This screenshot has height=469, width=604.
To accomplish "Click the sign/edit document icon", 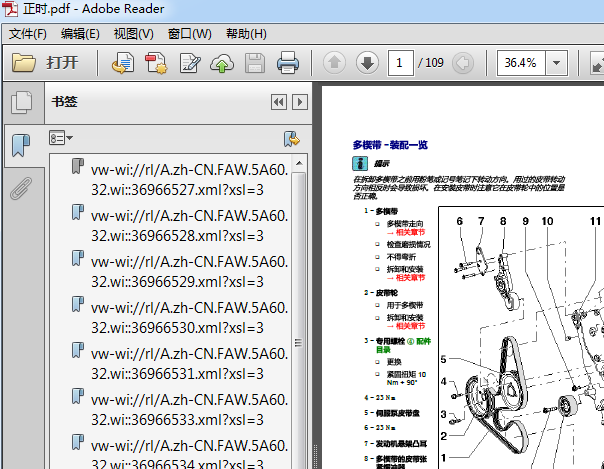I will 190,63.
